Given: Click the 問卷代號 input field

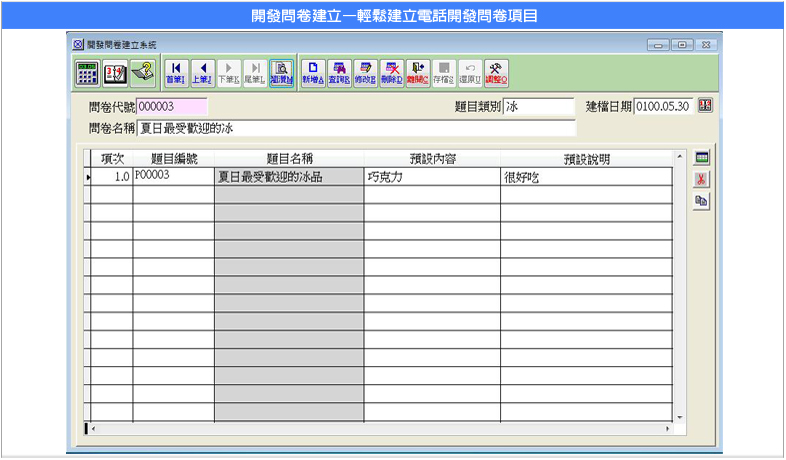Looking at the screenshot, I should (x=171, y=107).
